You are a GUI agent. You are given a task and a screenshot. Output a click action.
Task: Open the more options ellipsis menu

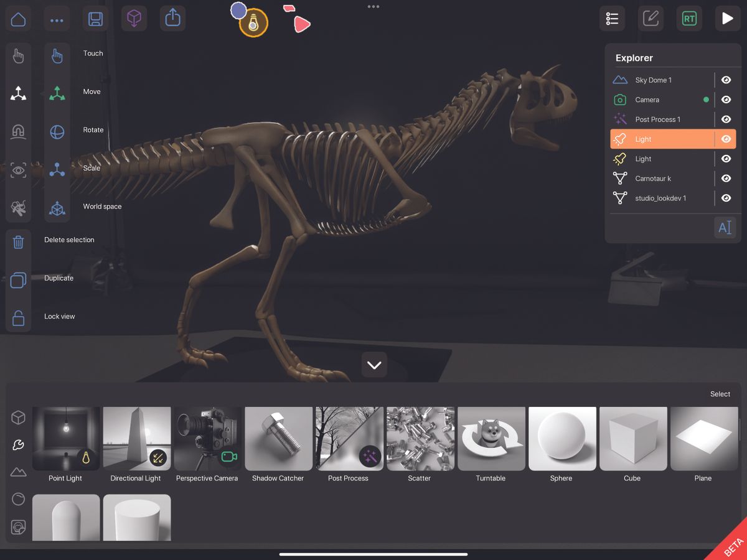coord(57,19)
